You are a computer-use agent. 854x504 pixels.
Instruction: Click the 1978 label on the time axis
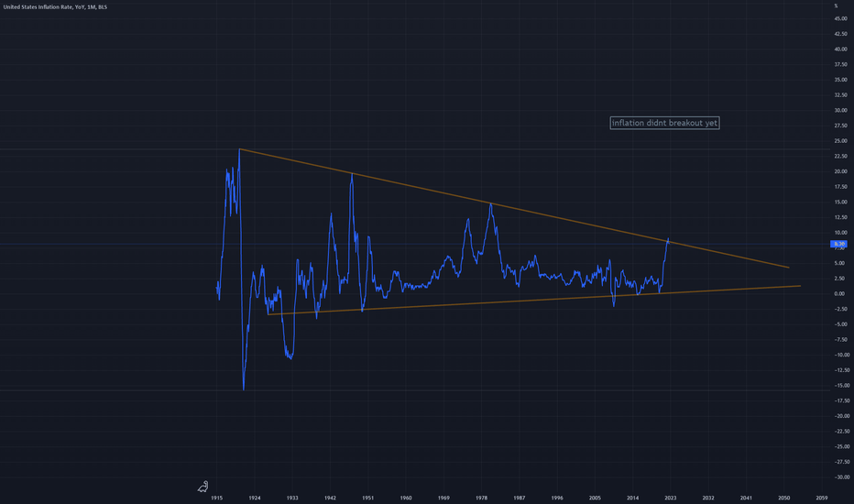click(x=481, y=498)
